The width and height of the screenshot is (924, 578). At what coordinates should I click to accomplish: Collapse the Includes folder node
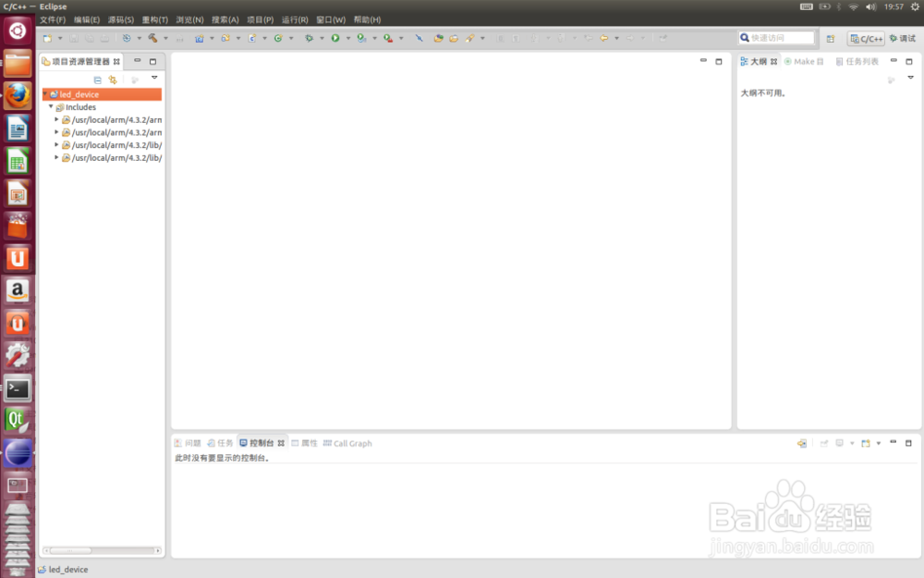[51, 106]
